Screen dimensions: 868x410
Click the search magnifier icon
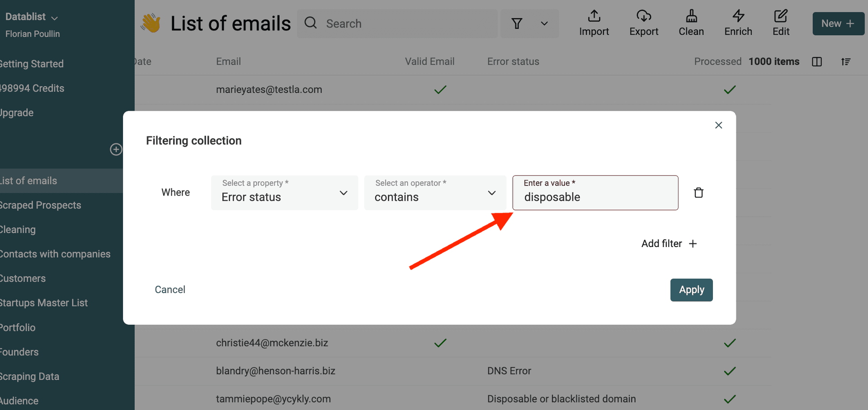[x=311, y=23]
